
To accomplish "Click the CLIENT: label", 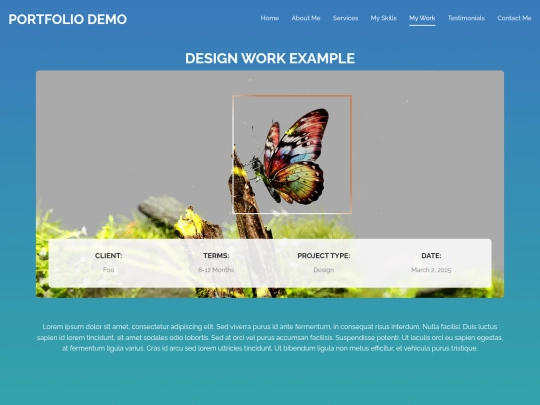I will [x=108, y=256].
